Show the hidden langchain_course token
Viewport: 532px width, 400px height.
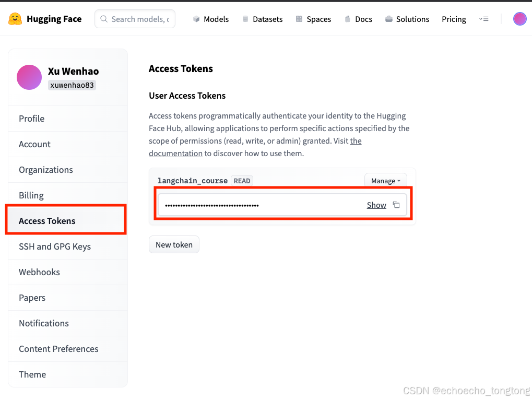[376, 205]
